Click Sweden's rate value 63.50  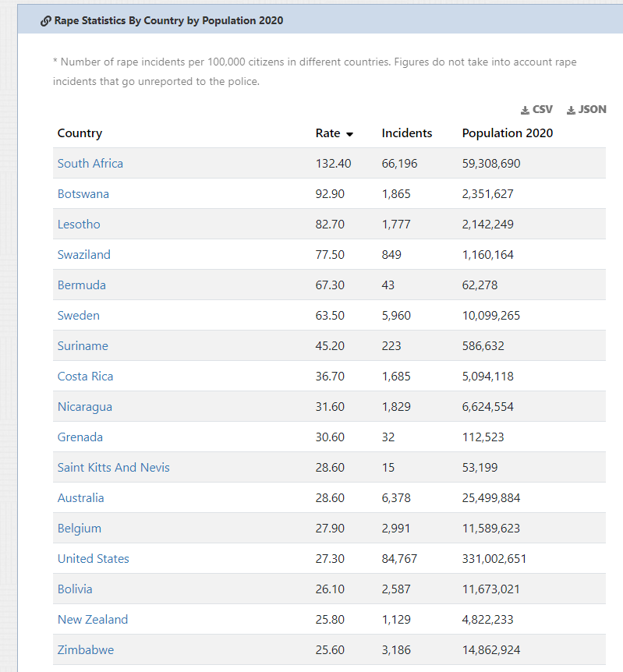[x=330, y=316]
